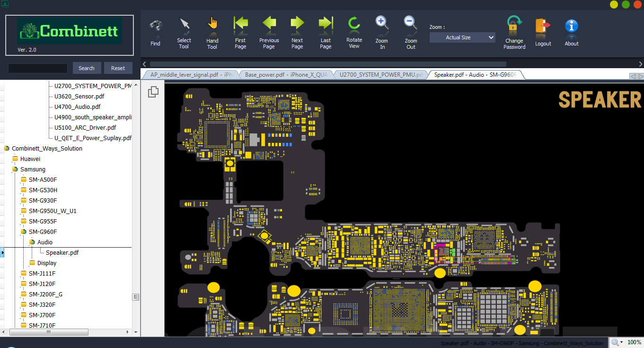Switch to U2700_SYSTEM_POWER_PMU.pdf tab

tap(380, 74)
